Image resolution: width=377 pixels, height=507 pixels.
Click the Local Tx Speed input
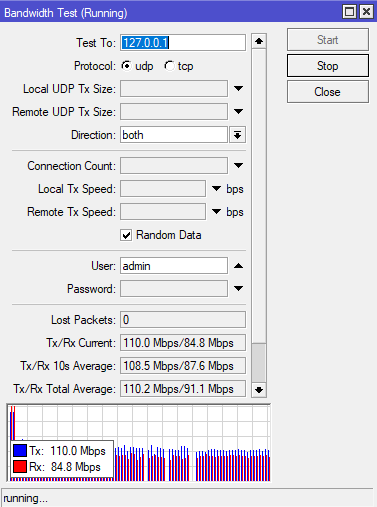point(163,189)
